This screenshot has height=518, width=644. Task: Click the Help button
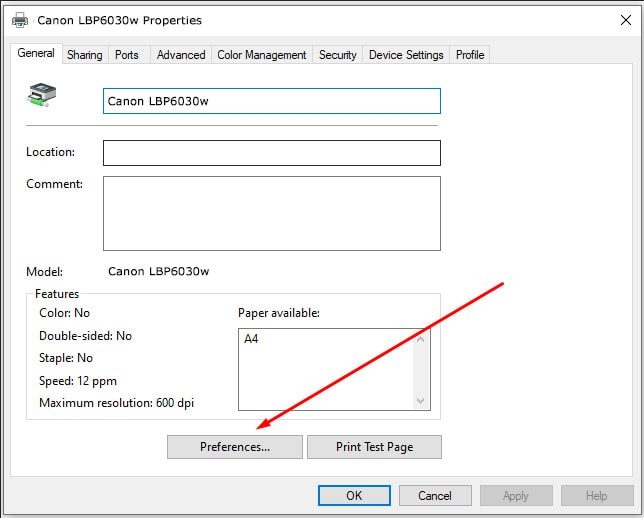[x=597, y=495]
